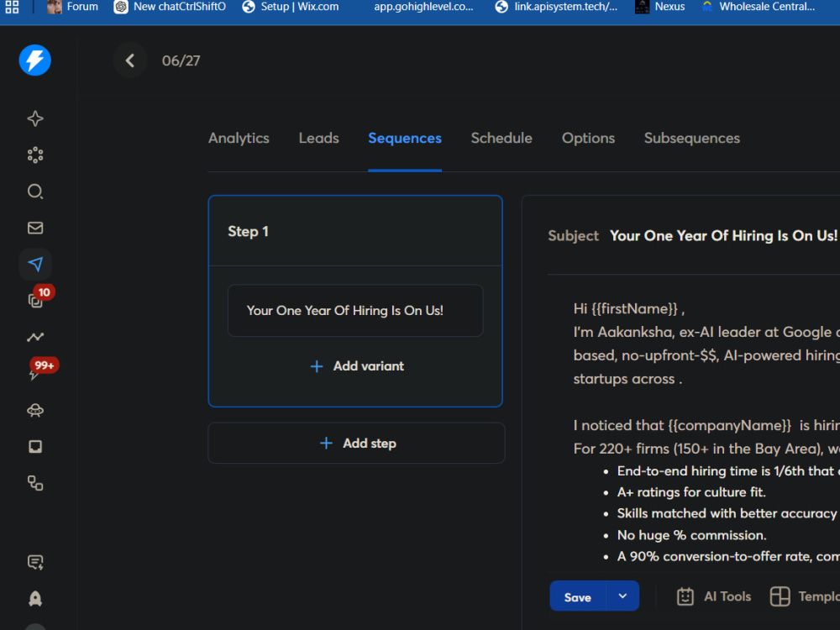Open the New chat ChatGPT bookmark
The image size is (840, 630).
[170, 7]
